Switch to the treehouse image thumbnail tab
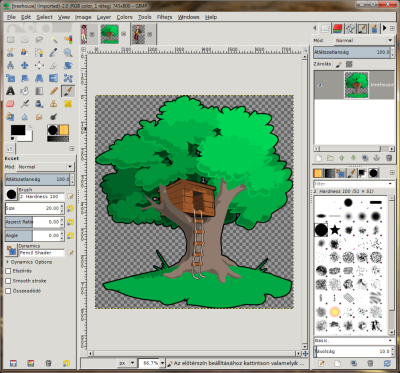 110,34
